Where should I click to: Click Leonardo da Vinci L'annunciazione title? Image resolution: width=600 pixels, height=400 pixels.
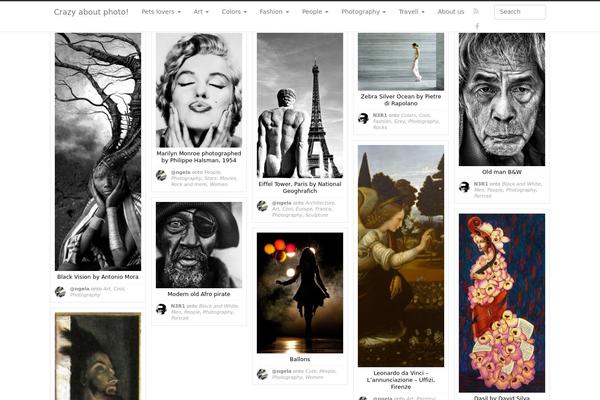(x=401, y=380)
